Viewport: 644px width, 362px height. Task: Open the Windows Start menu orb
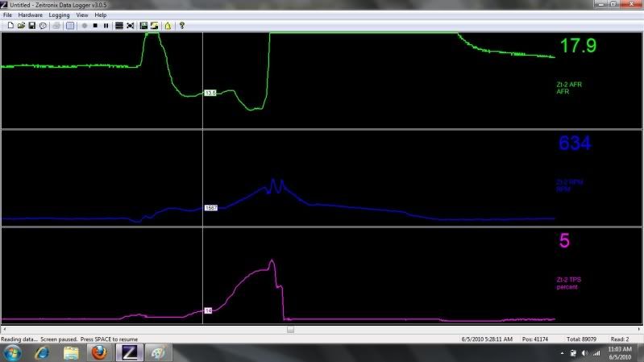pyautogui.click(x=12, y=353)
